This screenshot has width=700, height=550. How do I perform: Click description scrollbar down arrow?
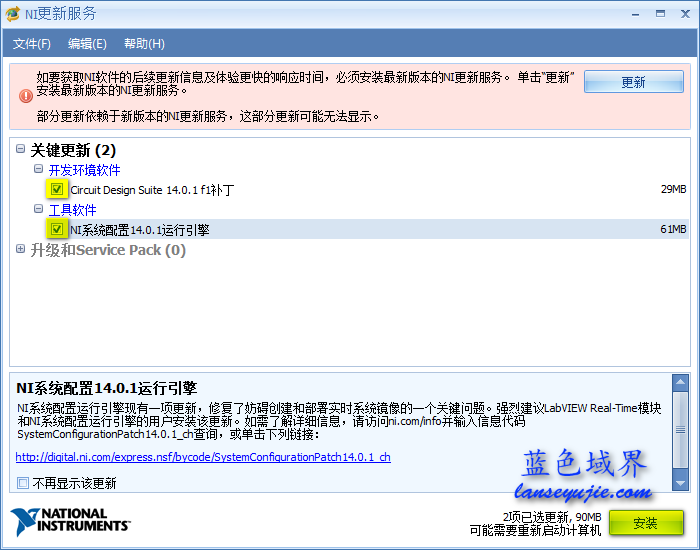pyautogui.click(x=680, y=483)
